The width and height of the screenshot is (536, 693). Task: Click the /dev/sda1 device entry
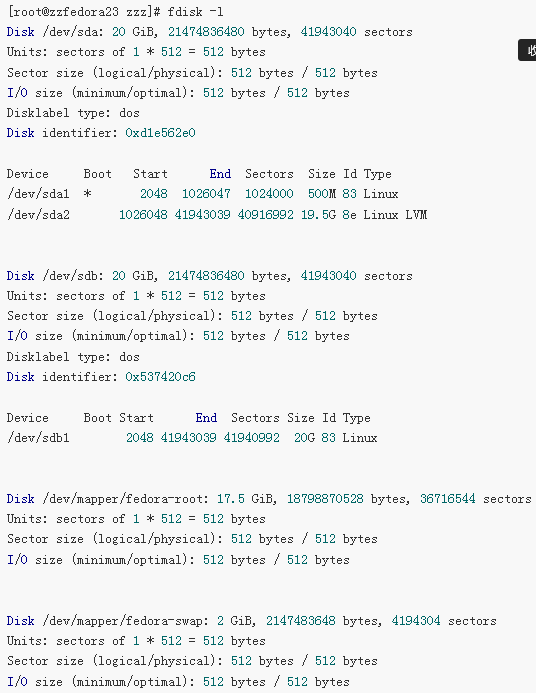(38, 194)
